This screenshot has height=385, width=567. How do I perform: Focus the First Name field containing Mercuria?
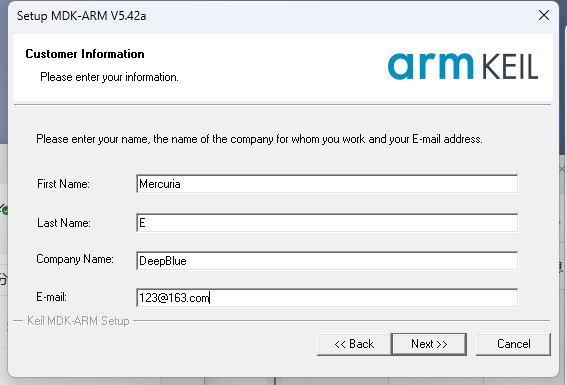click(x=327, y=184)
